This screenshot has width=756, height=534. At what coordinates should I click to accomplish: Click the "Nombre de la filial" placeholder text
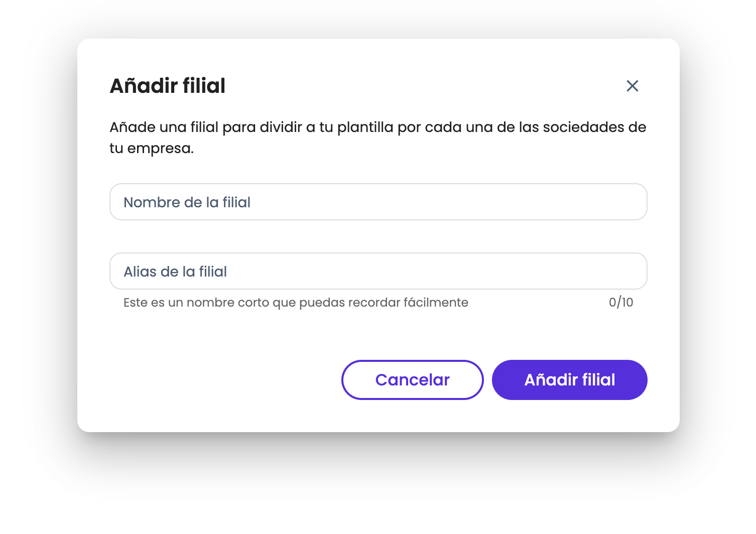[x=187, y=202]
